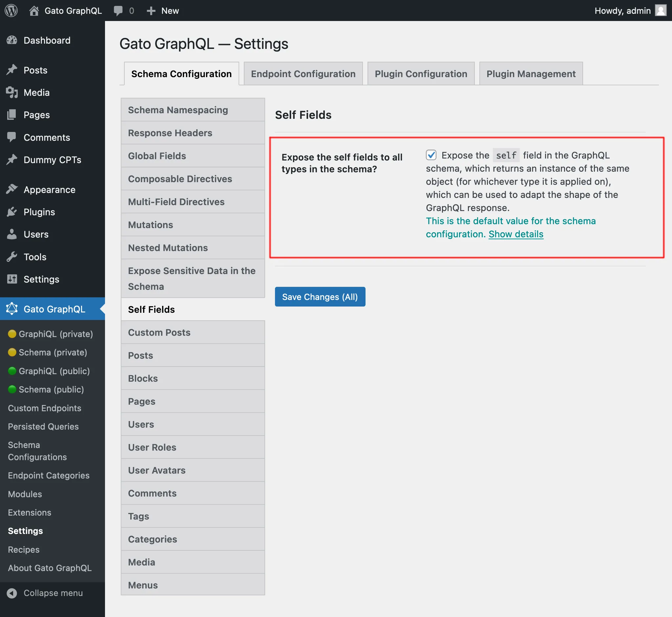Open Mutations settings section
This screenshot has height=617, width=672.
point(193,225)
